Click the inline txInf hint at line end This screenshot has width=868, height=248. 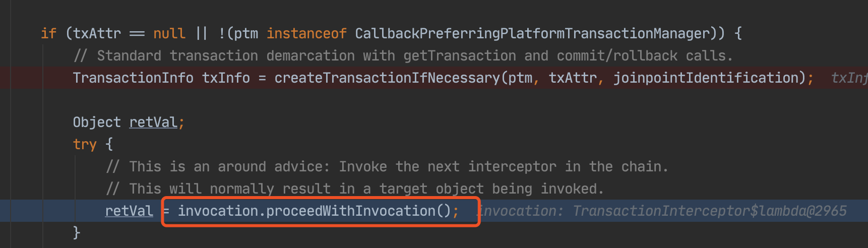[849, 78]
